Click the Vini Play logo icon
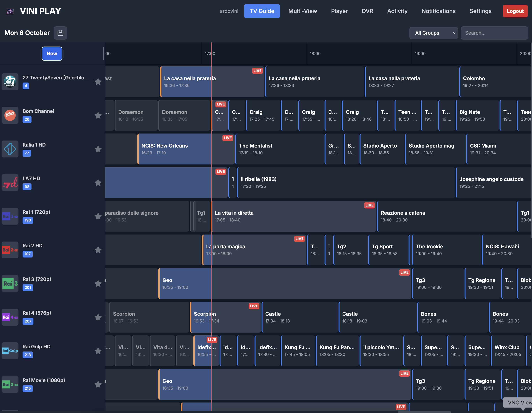 click(x=10, y=11)
